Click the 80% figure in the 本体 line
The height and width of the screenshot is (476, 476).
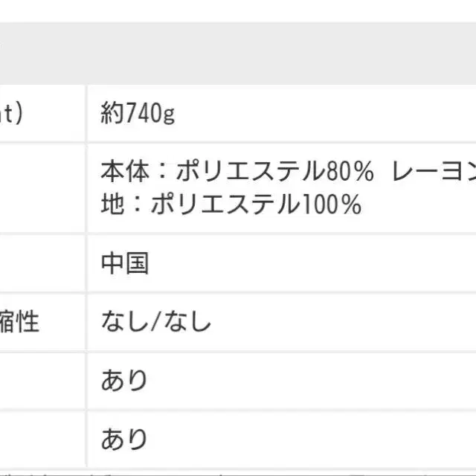click(349, 173)
